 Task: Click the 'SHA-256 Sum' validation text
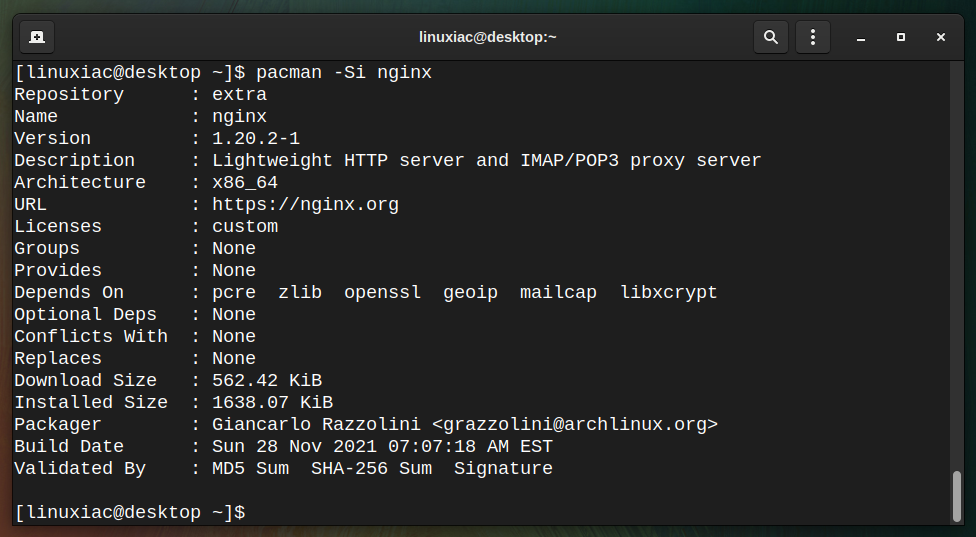[371, 469]
